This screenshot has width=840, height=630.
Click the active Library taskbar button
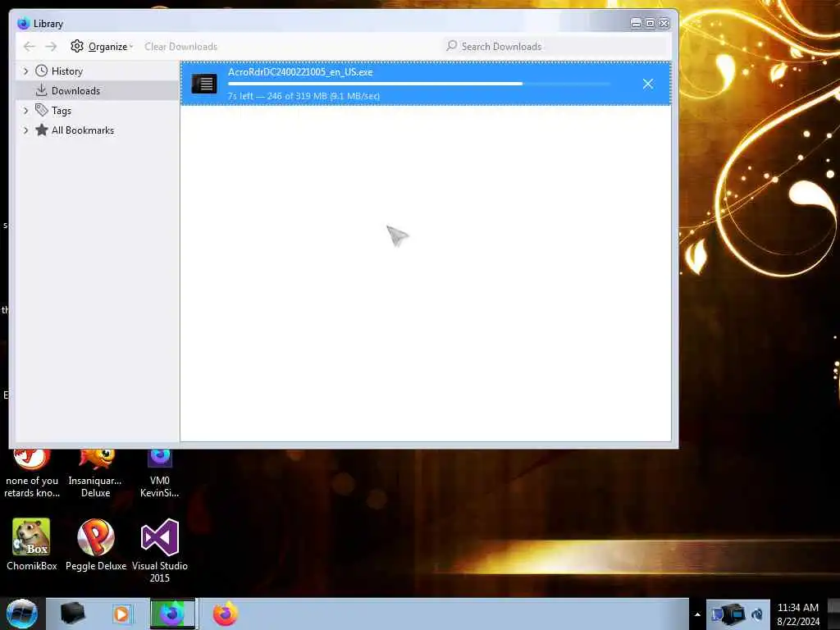(172, 614)
